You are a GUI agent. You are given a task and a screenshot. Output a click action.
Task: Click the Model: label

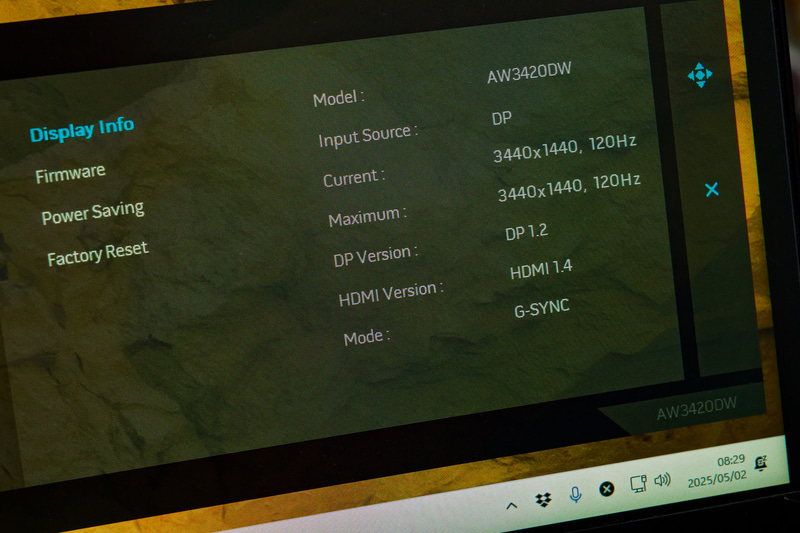pyautogui.click(x=339, y=97)
